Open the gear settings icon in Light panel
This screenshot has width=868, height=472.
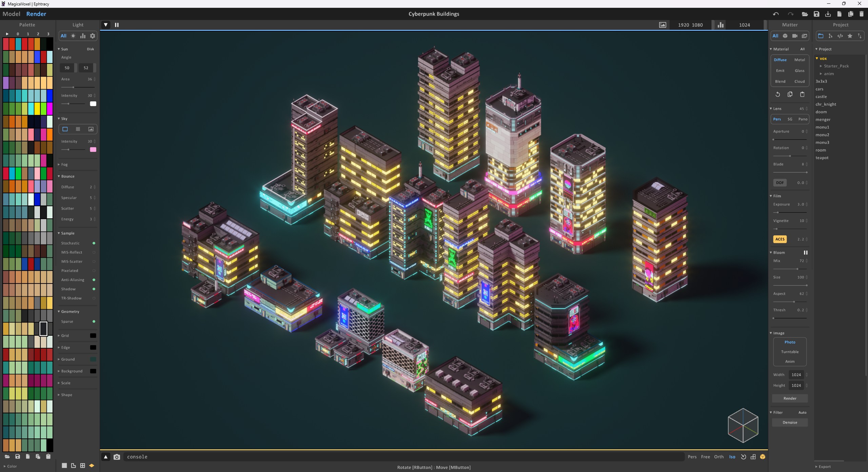[x=93, y=36]
